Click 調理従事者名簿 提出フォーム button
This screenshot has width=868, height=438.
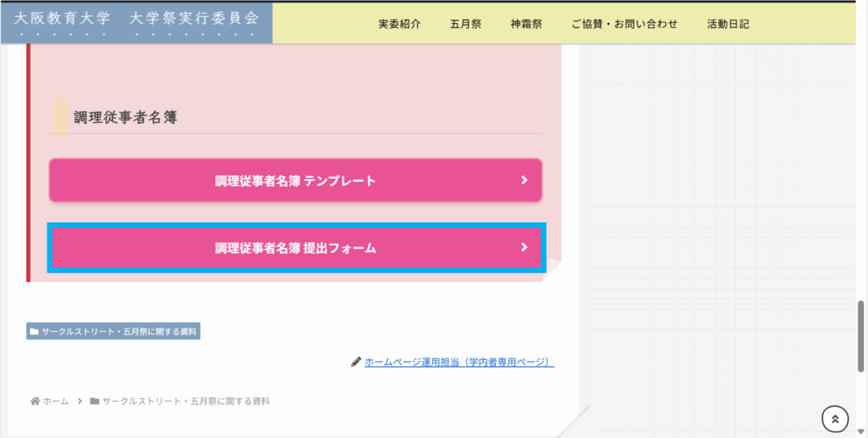[296, 247]
